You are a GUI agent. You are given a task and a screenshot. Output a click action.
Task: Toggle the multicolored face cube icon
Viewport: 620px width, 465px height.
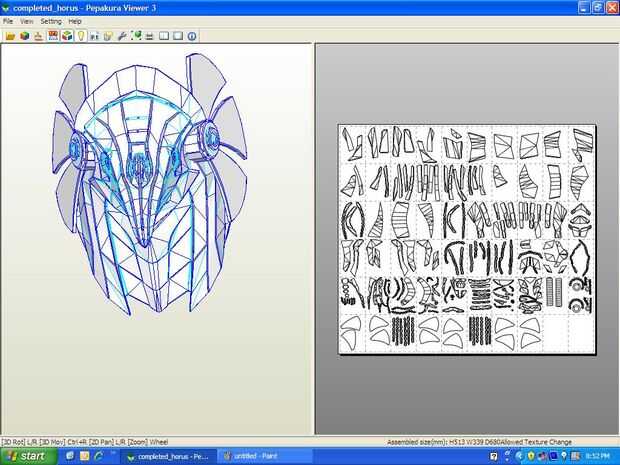point(67,36)
